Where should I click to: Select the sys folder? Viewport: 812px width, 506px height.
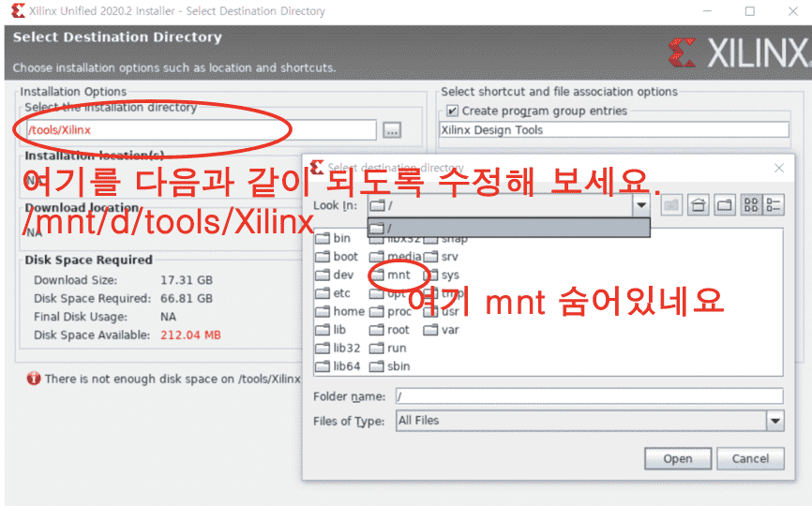[x=442, y=275]
